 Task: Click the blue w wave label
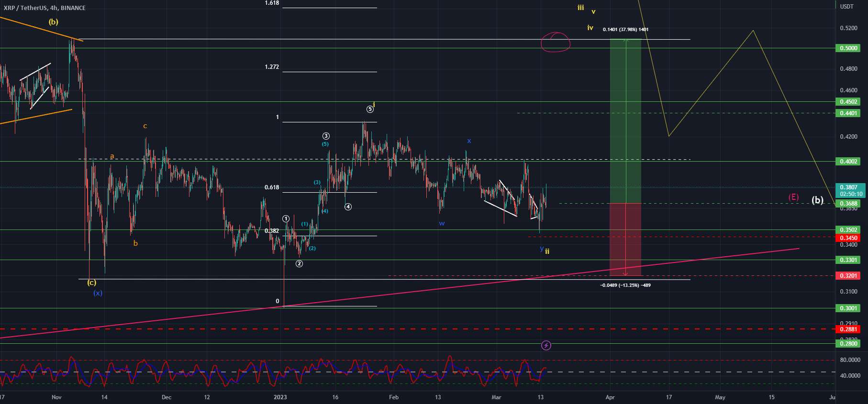[442, 223]
